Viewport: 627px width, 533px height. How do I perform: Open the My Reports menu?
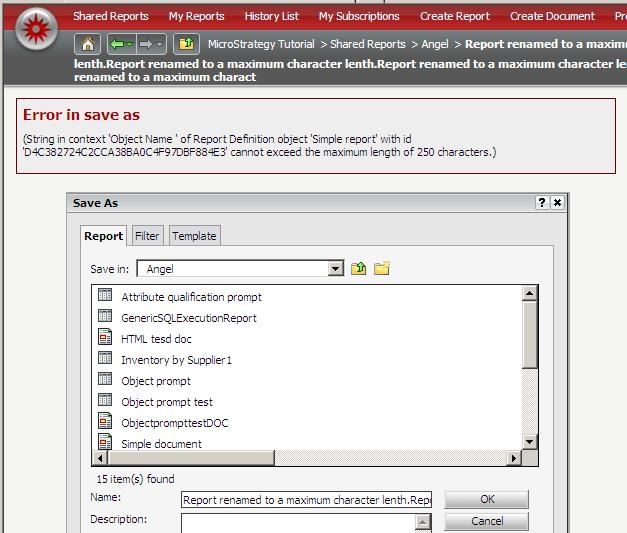pos(196,16)
